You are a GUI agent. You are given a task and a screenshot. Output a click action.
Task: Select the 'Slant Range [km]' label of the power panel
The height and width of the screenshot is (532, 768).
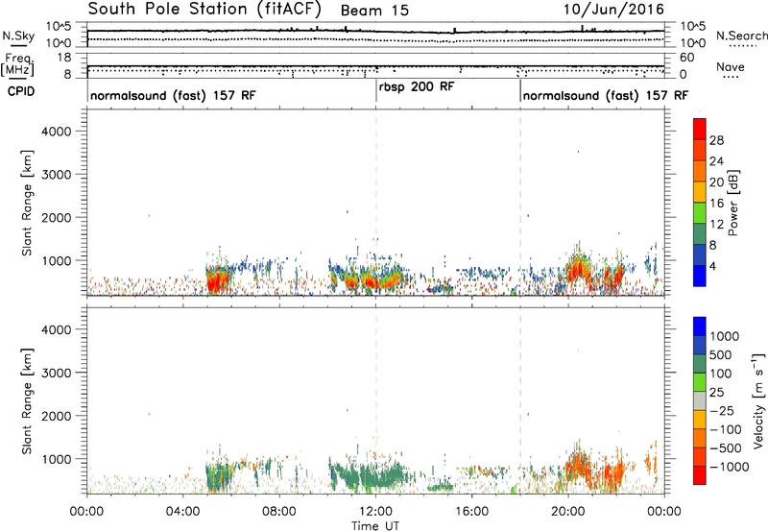[x=27, y=203]
